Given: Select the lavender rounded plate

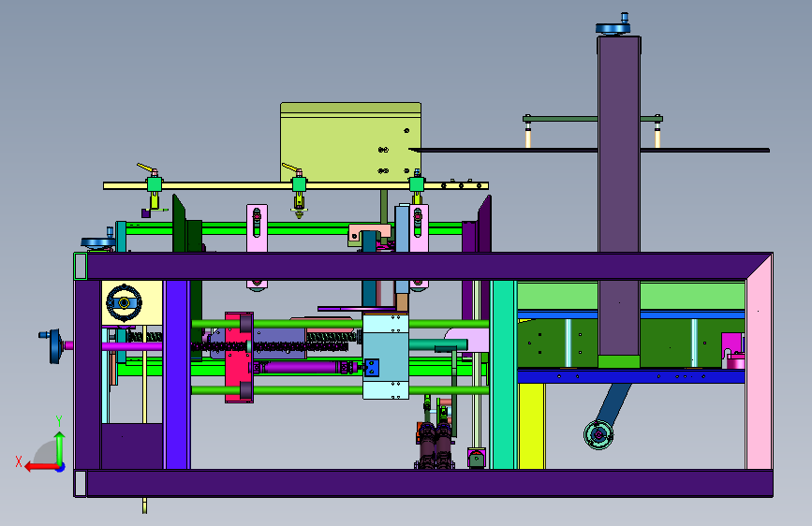Looking at the screenshot, I should 466,342.
